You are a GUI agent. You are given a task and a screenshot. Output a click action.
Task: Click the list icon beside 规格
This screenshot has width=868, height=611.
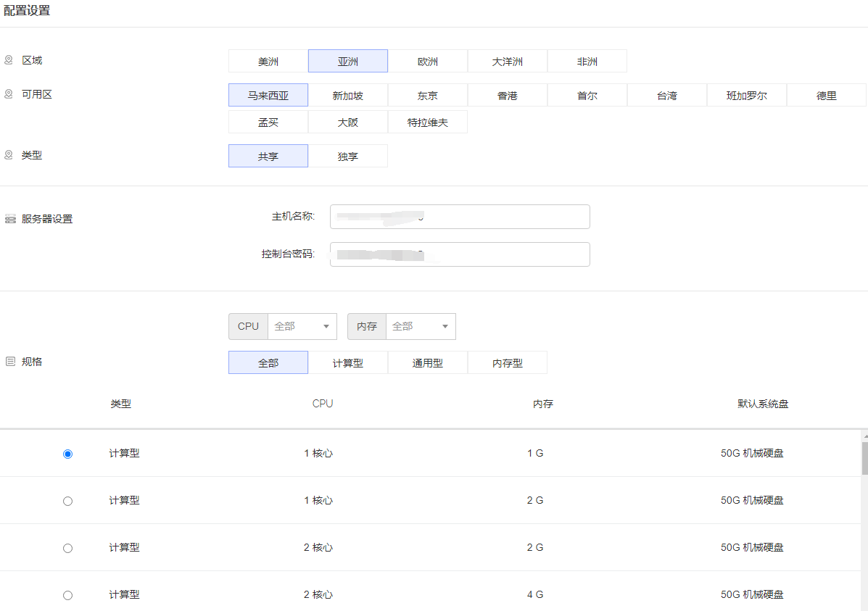10,361
